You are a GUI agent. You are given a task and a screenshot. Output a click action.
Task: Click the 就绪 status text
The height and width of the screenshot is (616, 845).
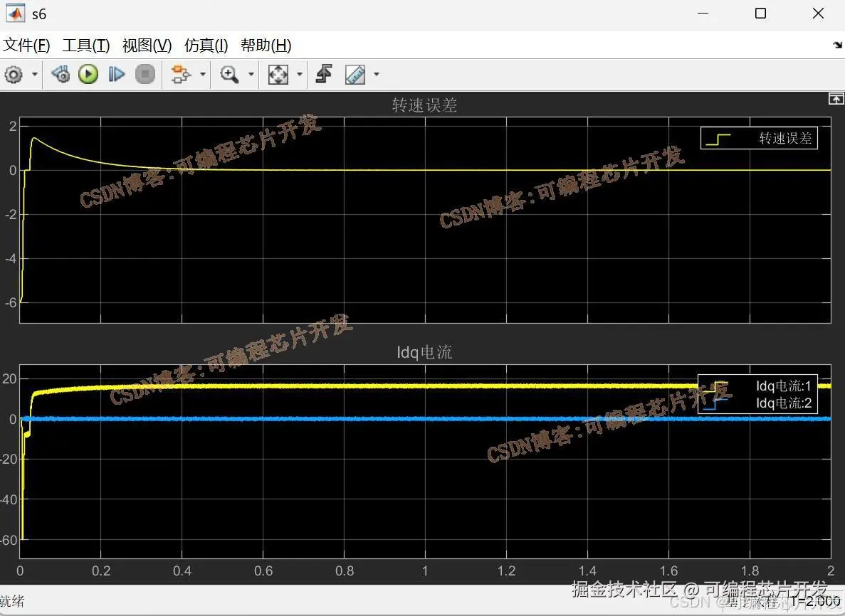point(12,602)
